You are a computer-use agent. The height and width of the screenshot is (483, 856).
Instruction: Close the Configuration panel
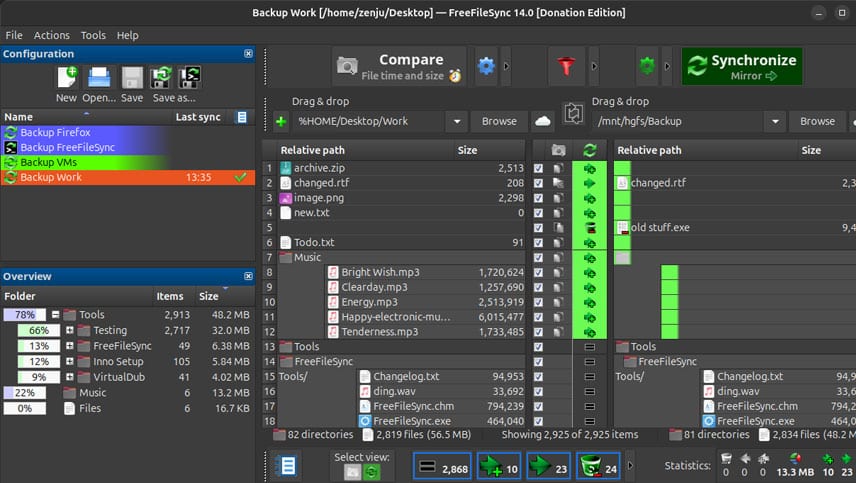(248, 53)
